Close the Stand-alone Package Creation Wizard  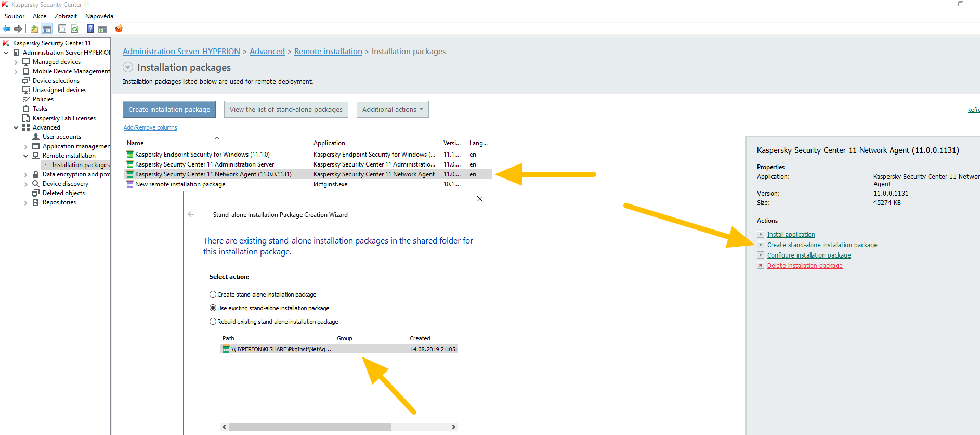[480, 199]
